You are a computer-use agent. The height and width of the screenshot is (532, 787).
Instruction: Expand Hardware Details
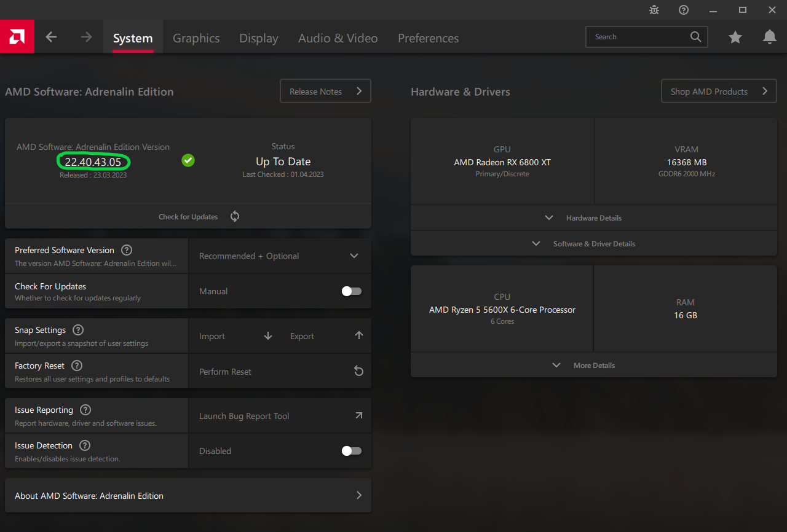click(594, 218)
